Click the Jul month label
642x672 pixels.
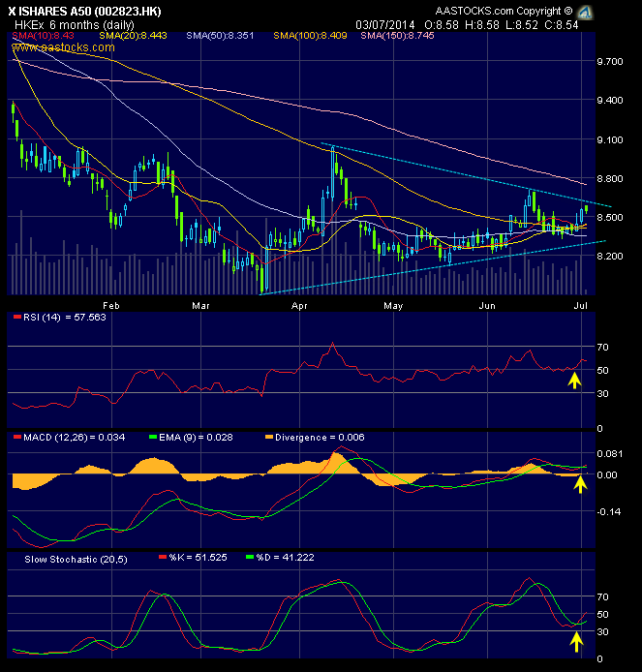581,306
